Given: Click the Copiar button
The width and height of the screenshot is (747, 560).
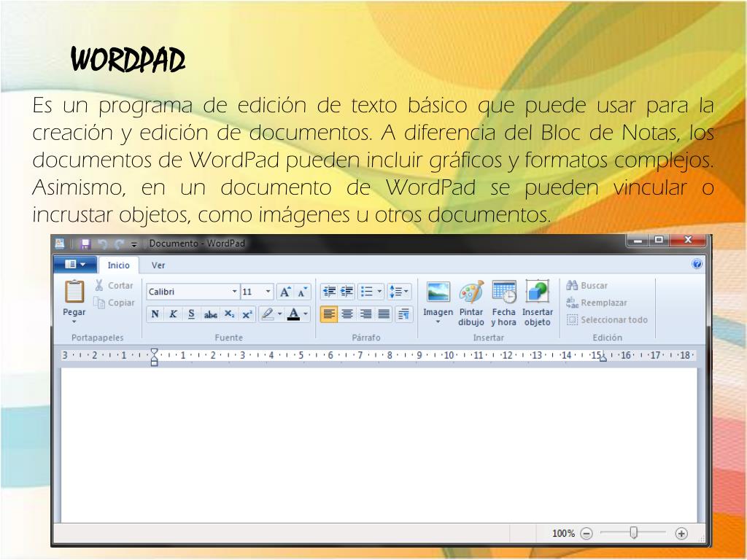Looking at the screenshot, I should click(x=114, y=303).
